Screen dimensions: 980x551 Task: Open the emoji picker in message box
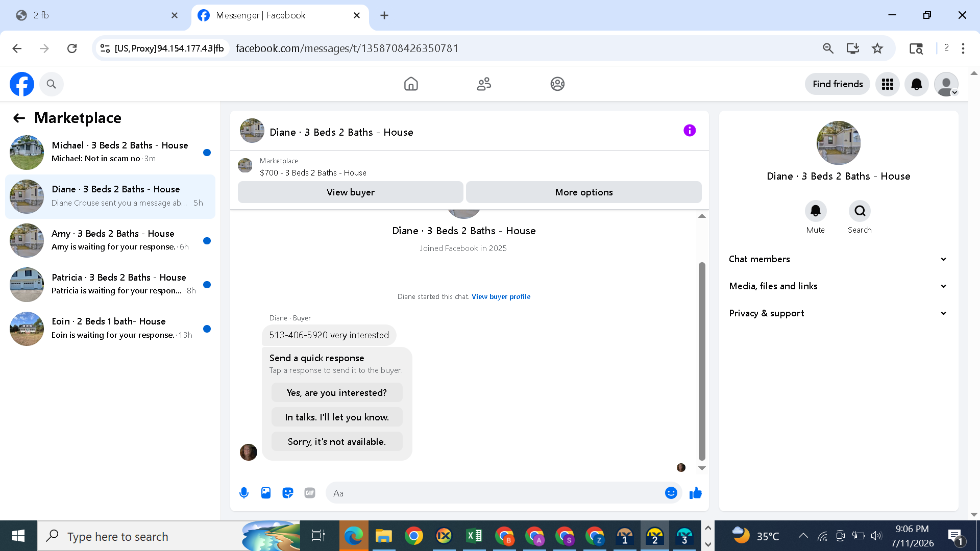(x=671, y=493)
